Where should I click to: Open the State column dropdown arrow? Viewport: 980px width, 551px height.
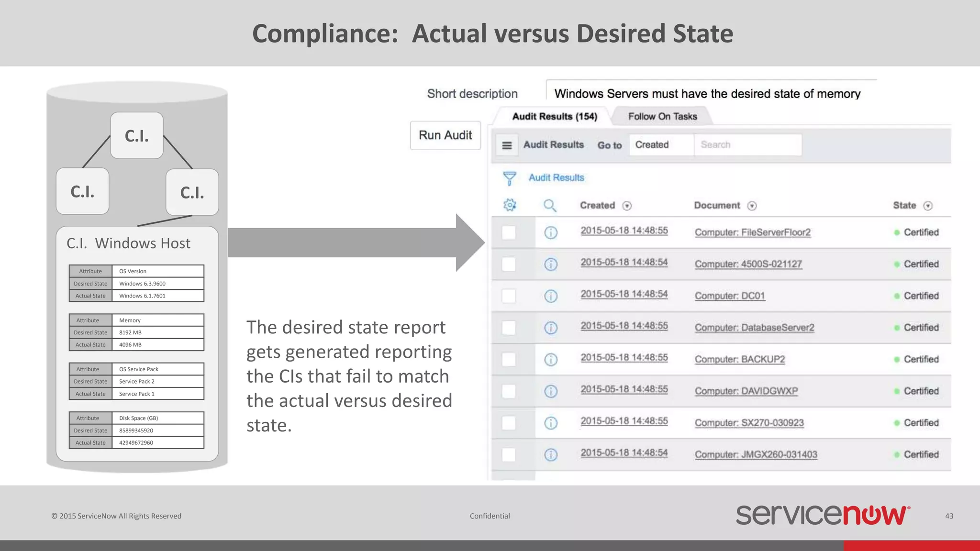[928, 206]
